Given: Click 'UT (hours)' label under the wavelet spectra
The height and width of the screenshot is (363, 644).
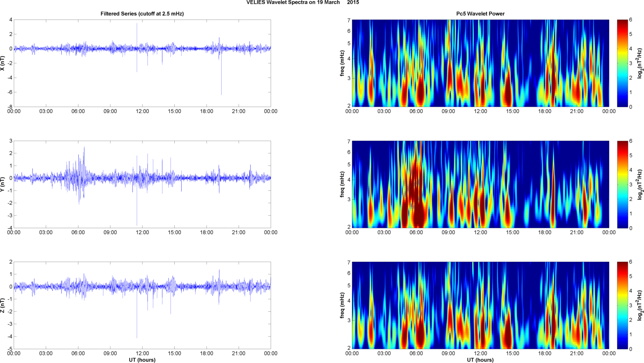Looking at the screenshot, I should pyautogui.click(x=480, y=360).
